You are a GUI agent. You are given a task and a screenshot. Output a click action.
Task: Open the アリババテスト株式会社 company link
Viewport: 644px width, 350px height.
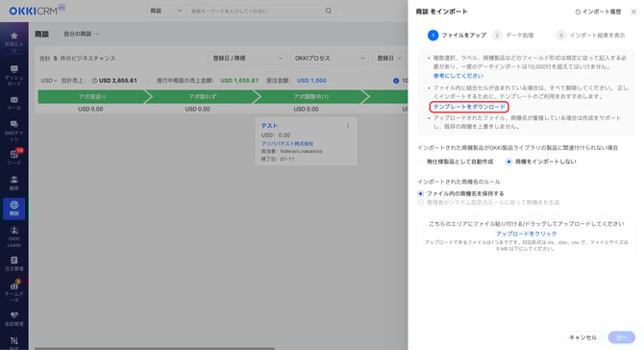[x=287, y=143]
